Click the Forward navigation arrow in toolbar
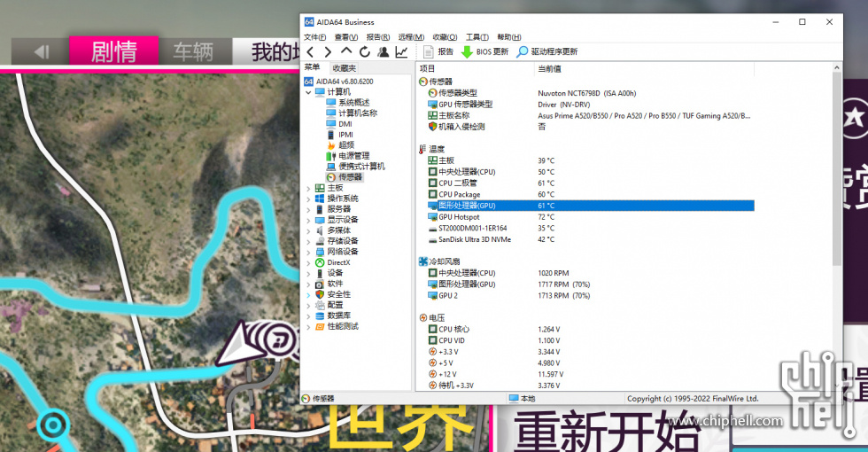This screenshot has width=868, height=452. (x=328, y=52)
